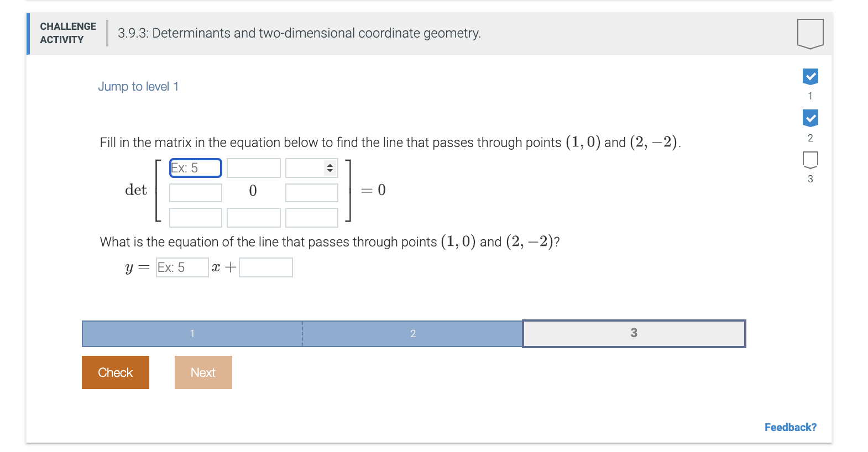The height and width of the screenshot is (452, 868).
Task: Select segment 1 of the progress bar
Action: pyautogui.click(x=192, y=333)
